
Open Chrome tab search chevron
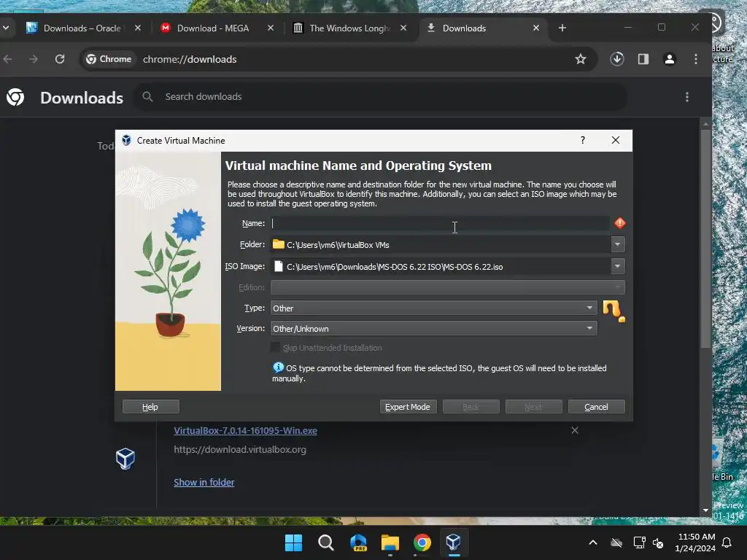[x=6, y=28]
